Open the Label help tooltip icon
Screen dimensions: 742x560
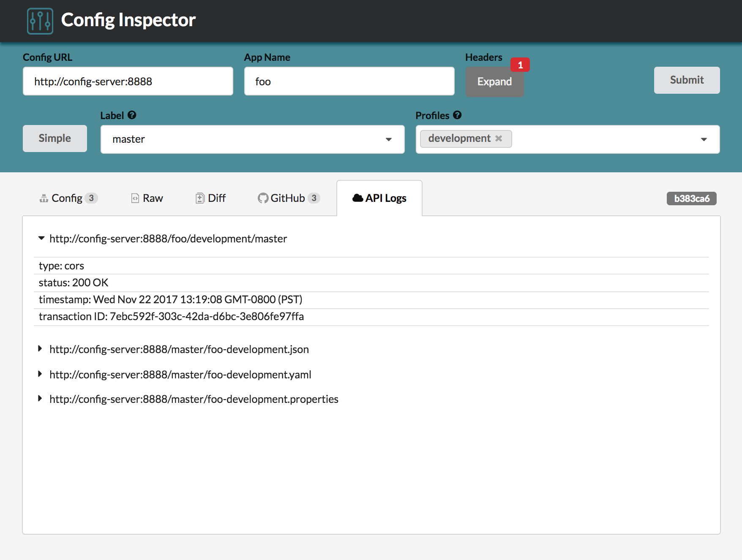click(x=131, y=115)
